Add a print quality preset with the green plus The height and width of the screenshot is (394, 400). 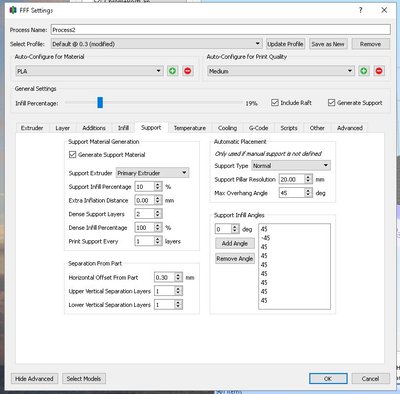coord(364,71)
